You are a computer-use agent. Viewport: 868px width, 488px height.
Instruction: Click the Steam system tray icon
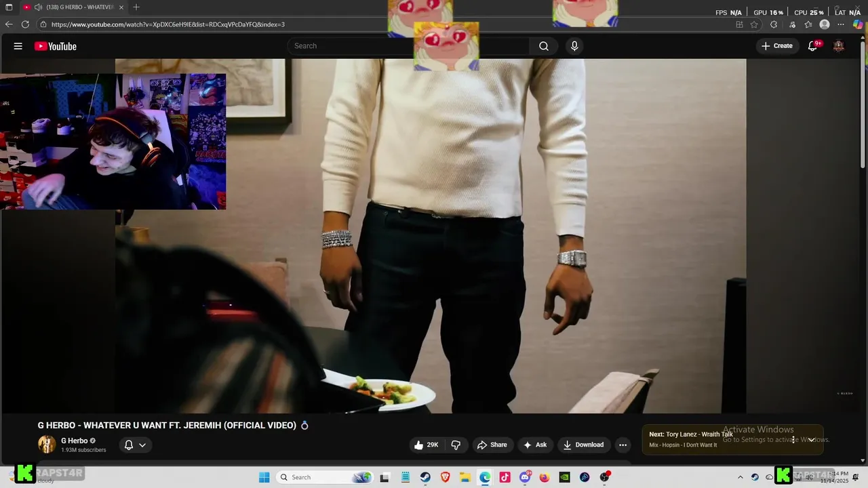(755, 477)
